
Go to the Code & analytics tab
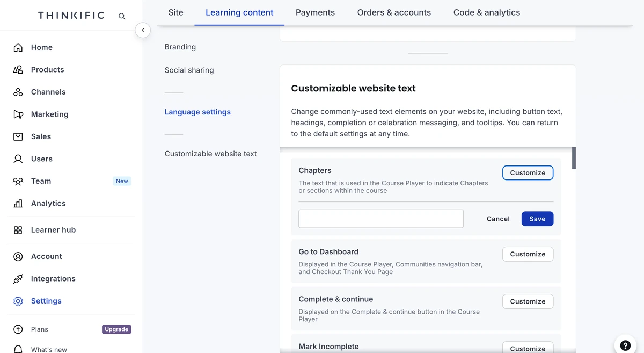click(487, 12)
